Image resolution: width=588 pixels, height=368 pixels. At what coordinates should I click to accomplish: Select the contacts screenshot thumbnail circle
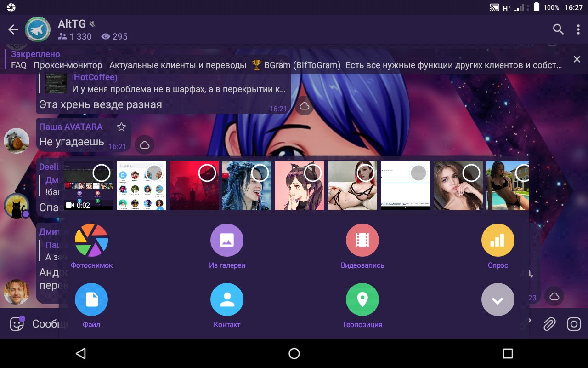[x=154, y=173]
